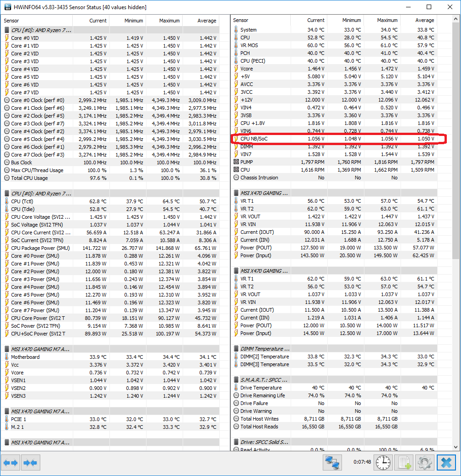
Task: Select the AVCC voltage row
Action: pos(334,84)
